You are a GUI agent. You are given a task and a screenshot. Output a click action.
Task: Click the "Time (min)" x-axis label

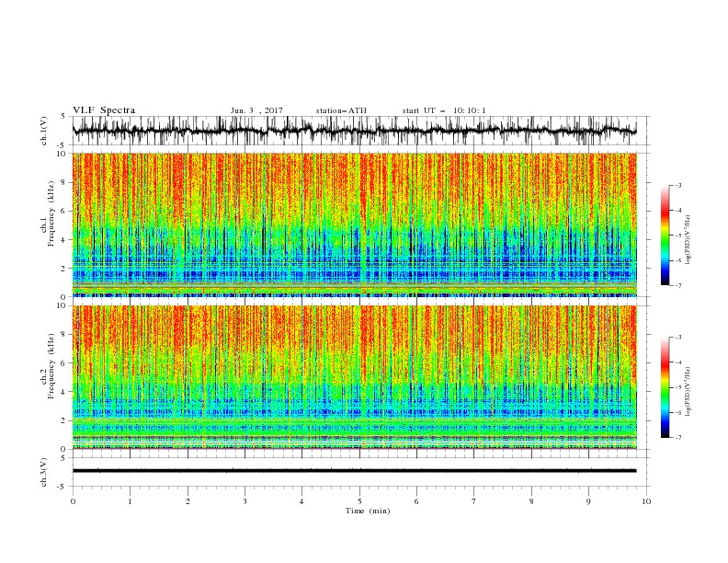(x=368, y=511)
